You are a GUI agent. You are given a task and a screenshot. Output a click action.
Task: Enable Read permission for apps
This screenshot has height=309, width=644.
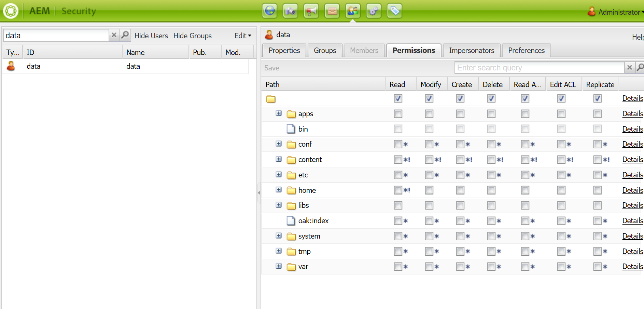point(398,114)
